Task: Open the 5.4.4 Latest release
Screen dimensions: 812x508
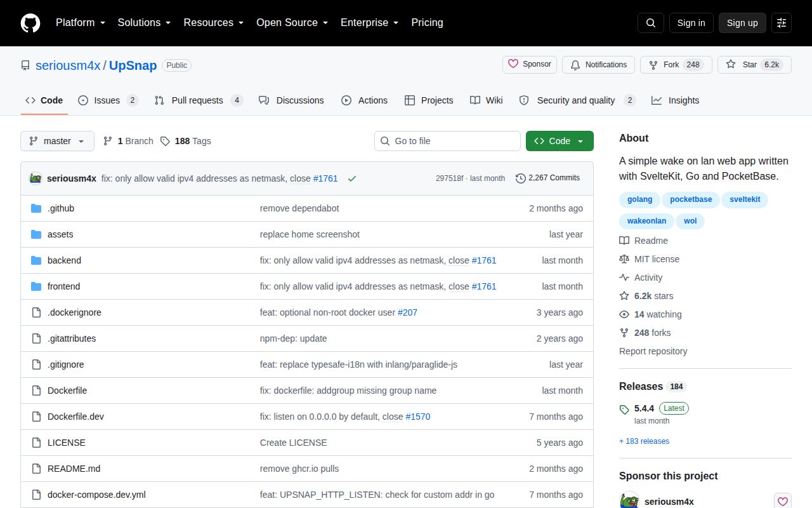Action: [x=654, y=414]
